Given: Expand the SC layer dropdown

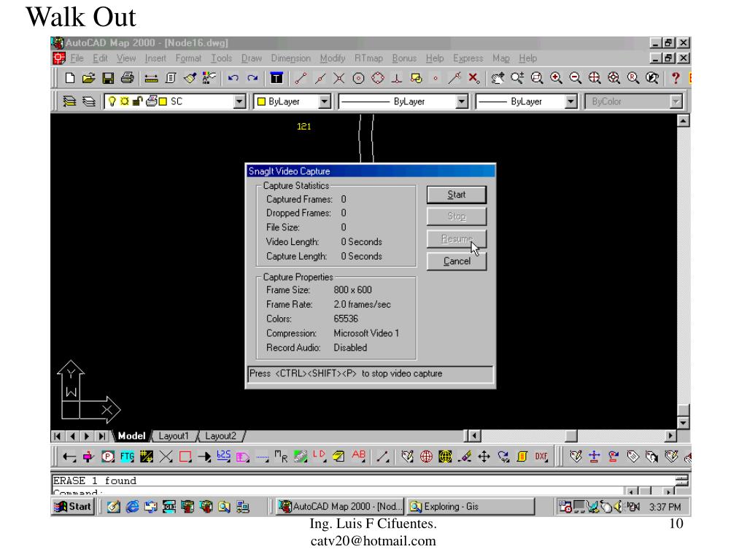Looking at the screenshot, I should tap(239, 101).
